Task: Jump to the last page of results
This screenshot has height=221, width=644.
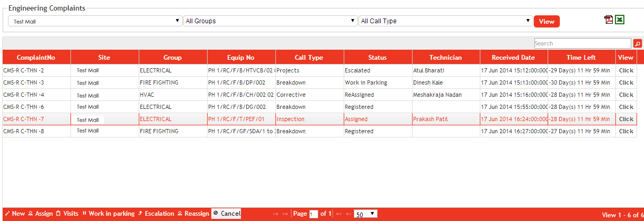Action: click(348, 214)
